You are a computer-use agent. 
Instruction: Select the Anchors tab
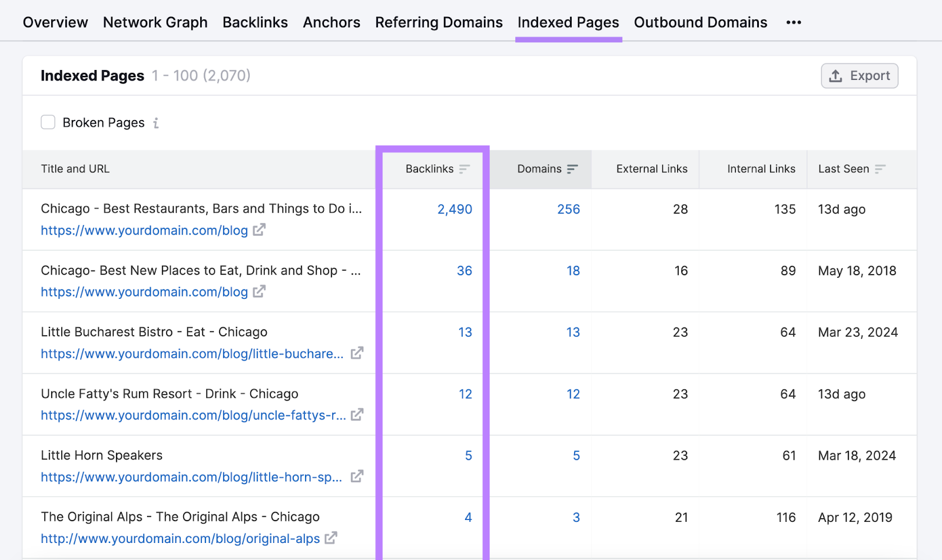[331, 22]
